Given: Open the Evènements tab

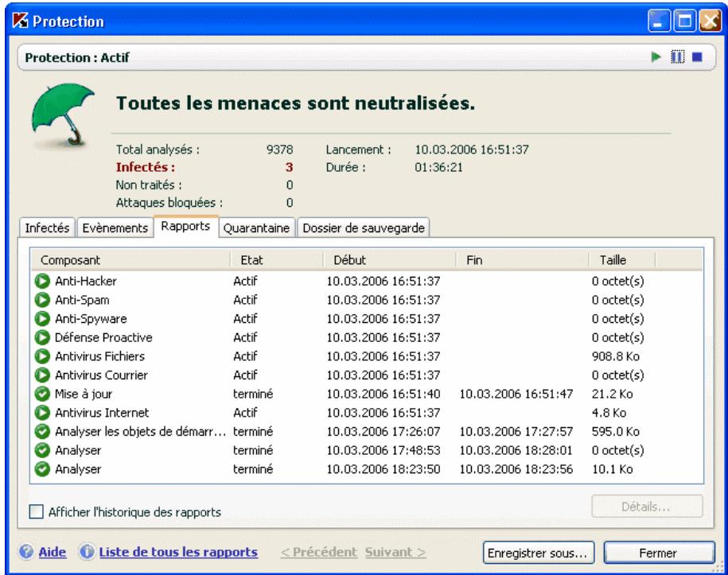Looking at the screenshot, I should (x=115, y=228).
